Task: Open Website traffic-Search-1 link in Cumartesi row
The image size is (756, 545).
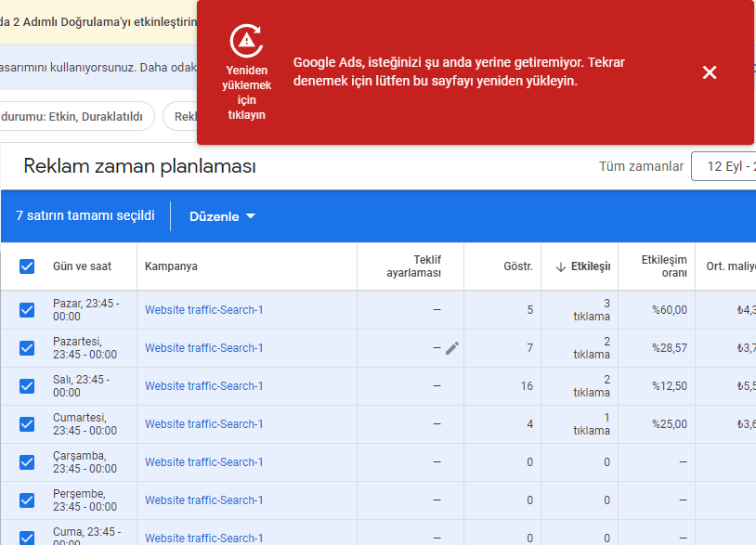Action: 204,424
